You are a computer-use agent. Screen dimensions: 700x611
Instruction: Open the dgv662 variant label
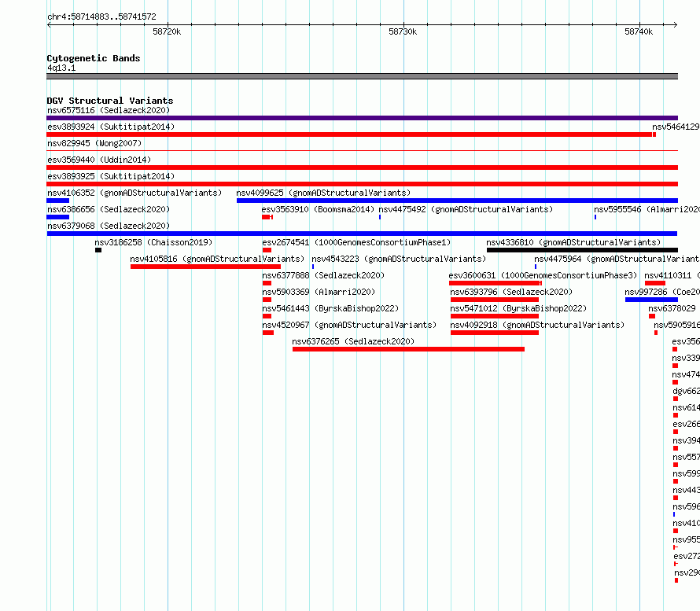[686, 391]
